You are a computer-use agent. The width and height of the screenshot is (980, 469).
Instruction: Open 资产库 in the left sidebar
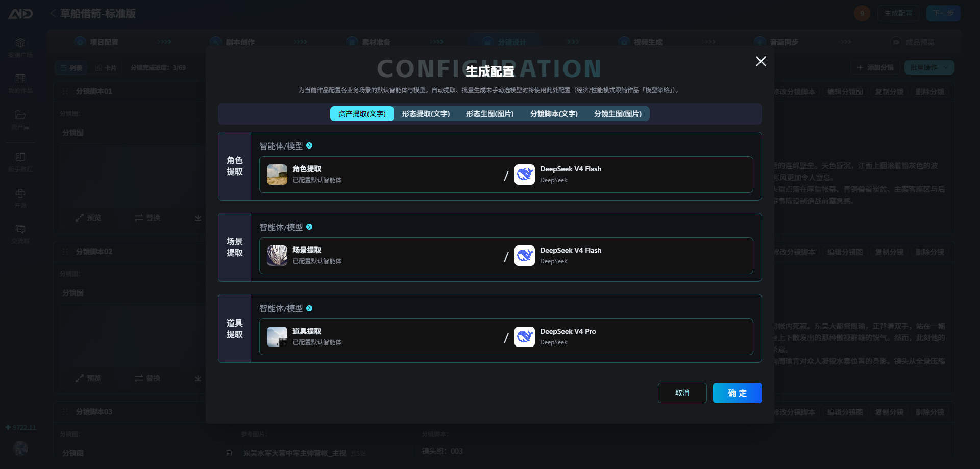20,120
